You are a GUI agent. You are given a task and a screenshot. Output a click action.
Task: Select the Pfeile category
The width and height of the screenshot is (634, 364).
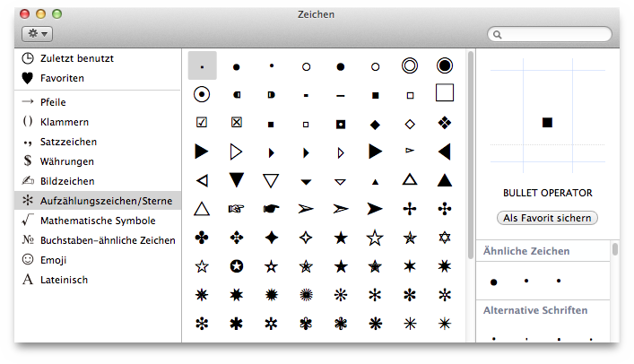click(98, 102)
